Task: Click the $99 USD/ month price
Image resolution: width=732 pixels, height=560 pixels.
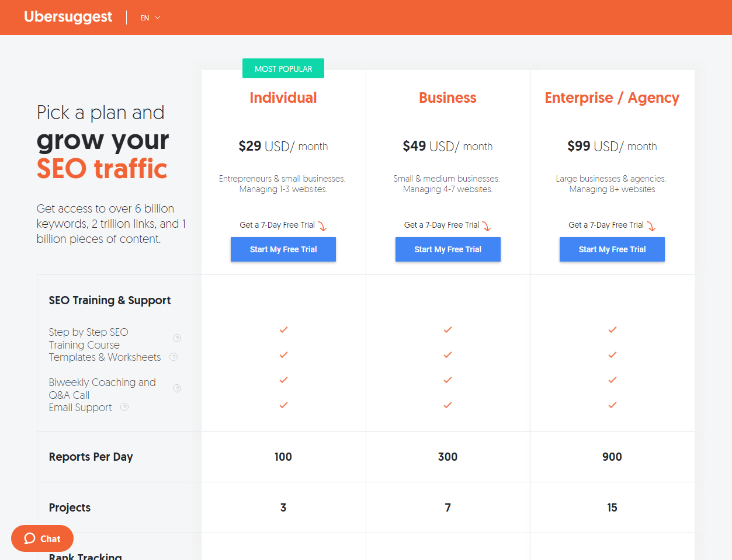Action: click(x=612, y=146)
